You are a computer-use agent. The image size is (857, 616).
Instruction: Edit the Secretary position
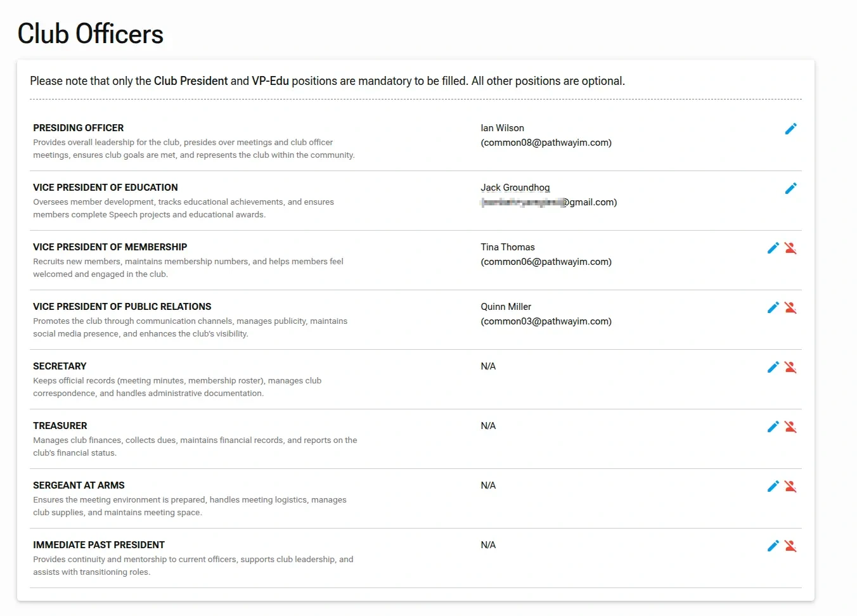tap(773, 368)
